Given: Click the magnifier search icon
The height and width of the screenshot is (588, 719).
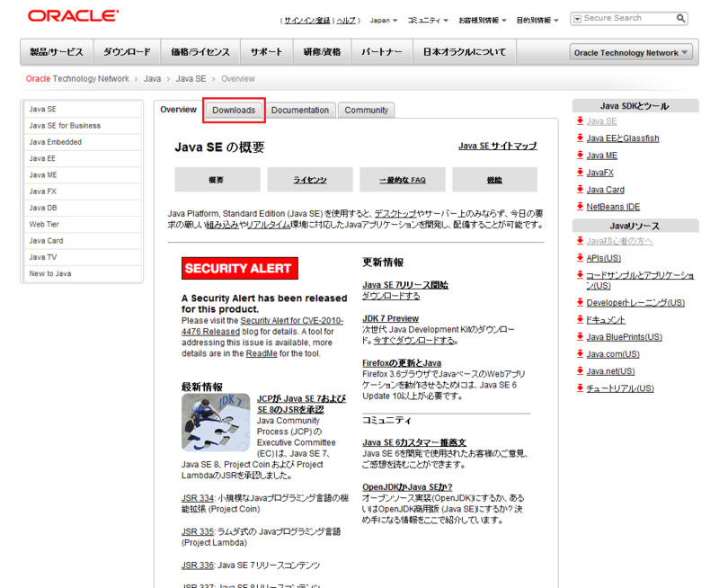Looking at the screenshot, I should coord(680,18).
